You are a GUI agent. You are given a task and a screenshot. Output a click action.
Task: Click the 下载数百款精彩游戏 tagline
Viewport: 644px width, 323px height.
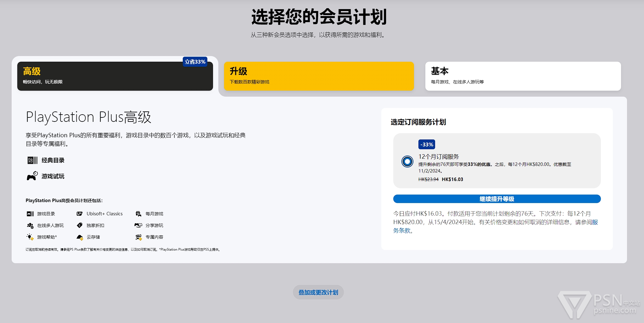click(x=249, y=82)
